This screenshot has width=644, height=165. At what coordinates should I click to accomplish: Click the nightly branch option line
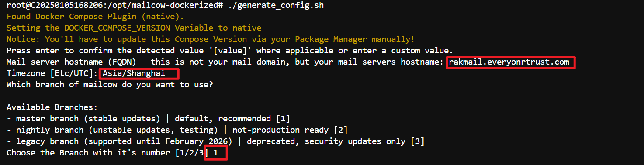[177, 130]
